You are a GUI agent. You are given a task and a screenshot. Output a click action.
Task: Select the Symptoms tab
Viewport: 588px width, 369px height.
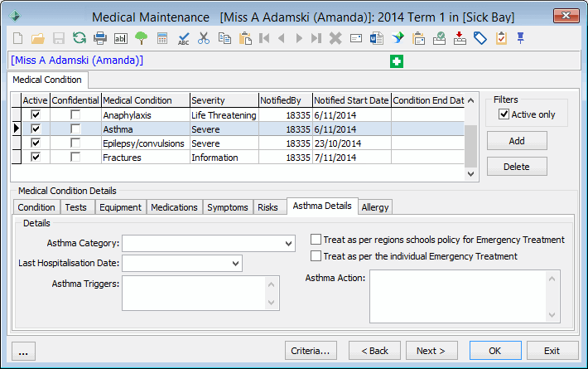click(x=228, y=207)
